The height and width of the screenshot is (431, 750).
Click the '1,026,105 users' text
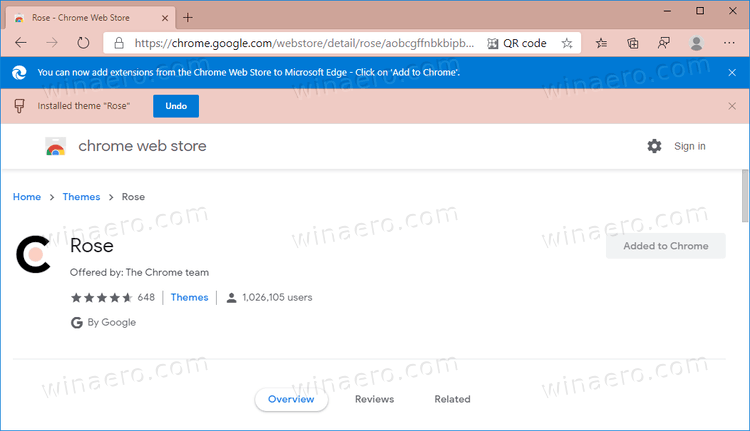pos(277,298)
